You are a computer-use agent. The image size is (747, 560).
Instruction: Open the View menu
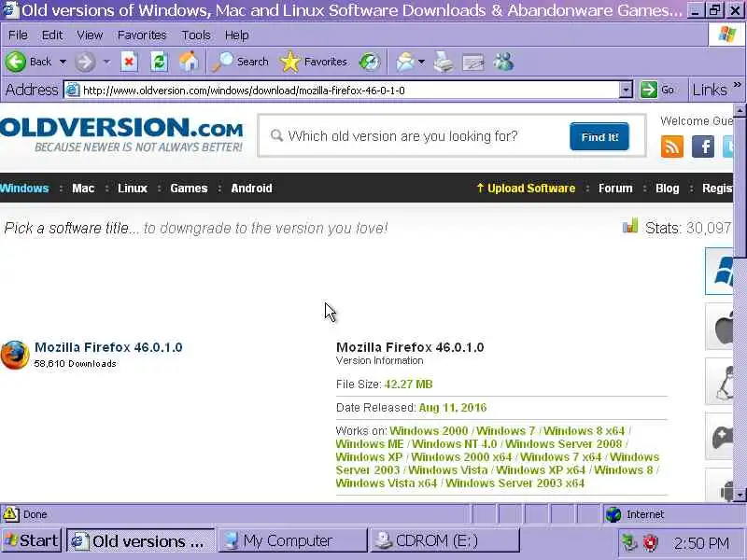[90, 35]
